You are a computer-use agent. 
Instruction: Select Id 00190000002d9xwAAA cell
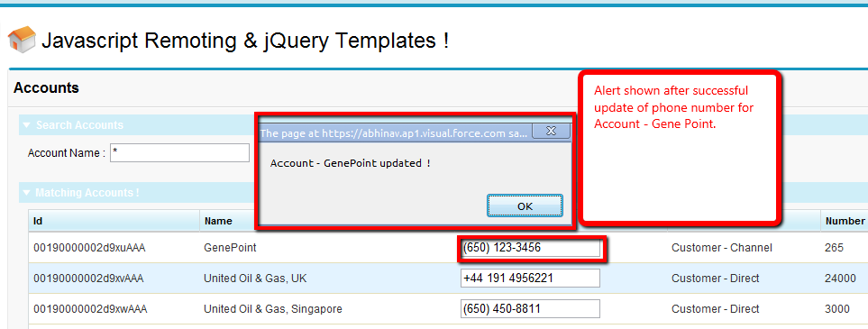89,309
